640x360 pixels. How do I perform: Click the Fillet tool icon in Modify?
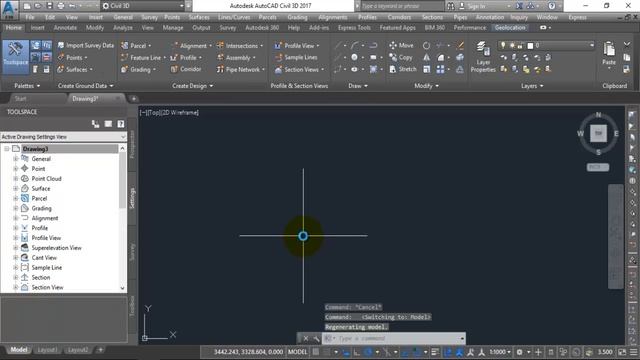[x=440, y=58]
